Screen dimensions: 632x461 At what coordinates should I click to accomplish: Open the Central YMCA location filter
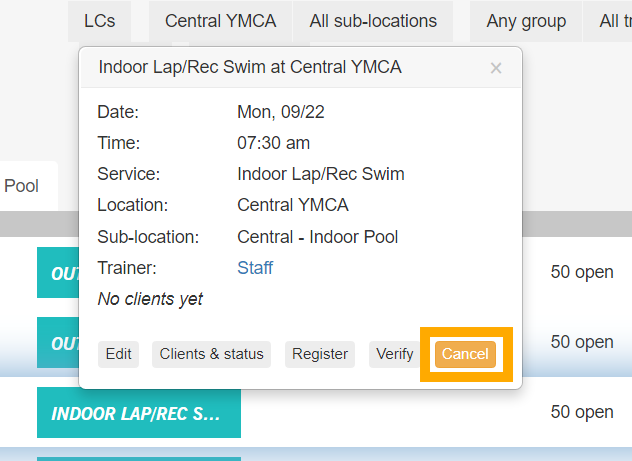220,21
